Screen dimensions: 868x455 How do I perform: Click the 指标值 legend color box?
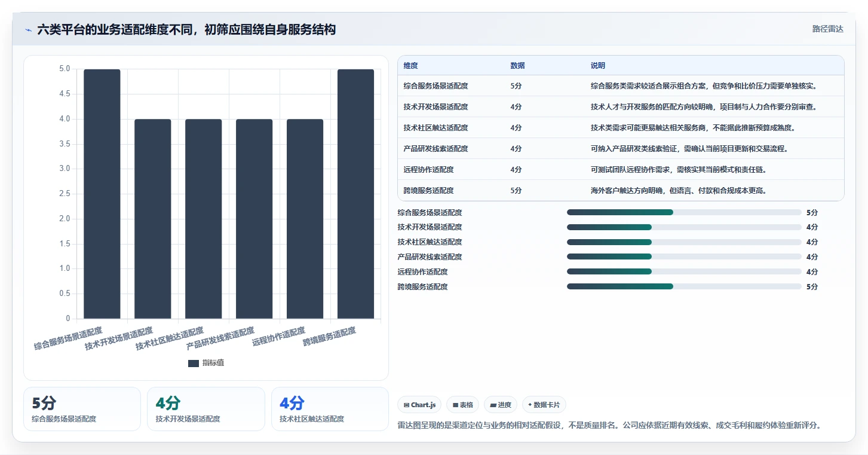point(194,363)
